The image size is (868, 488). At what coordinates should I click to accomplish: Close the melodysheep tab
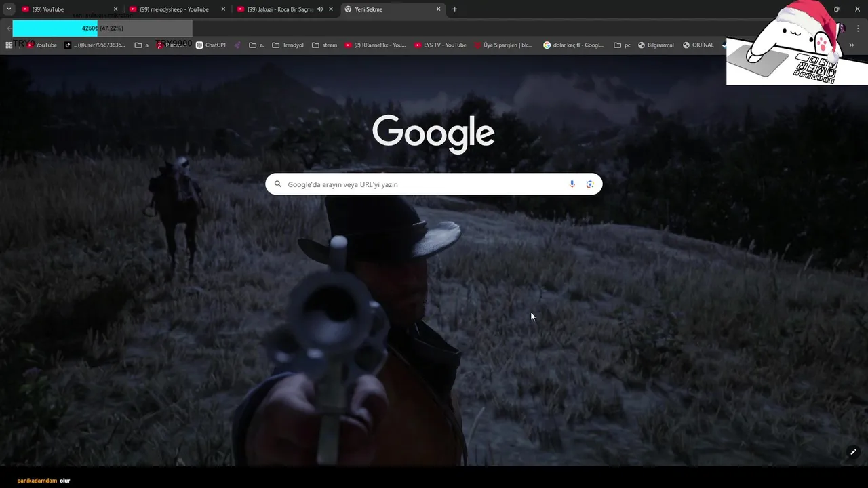pyautogui.click(x=223, y=9)
